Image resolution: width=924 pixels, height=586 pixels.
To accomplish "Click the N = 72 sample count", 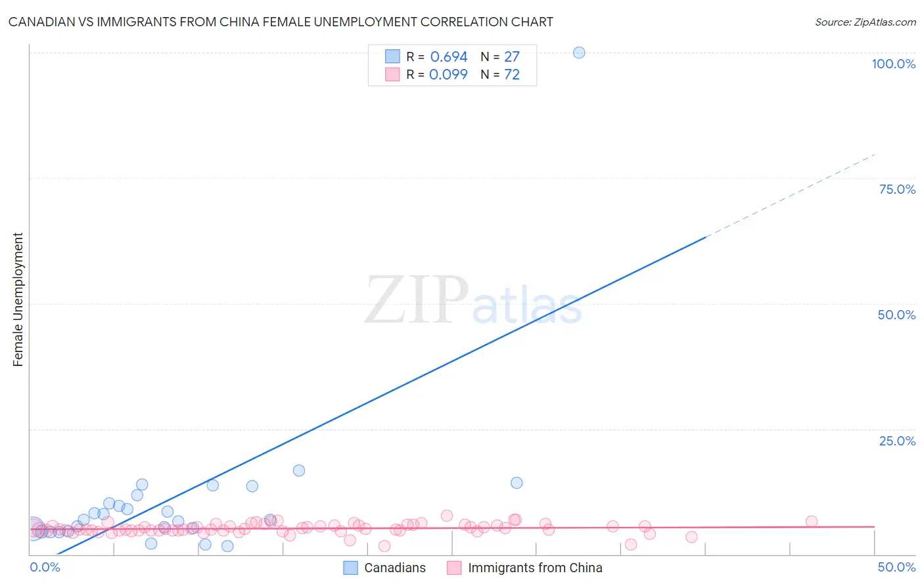I will point(500,74).
